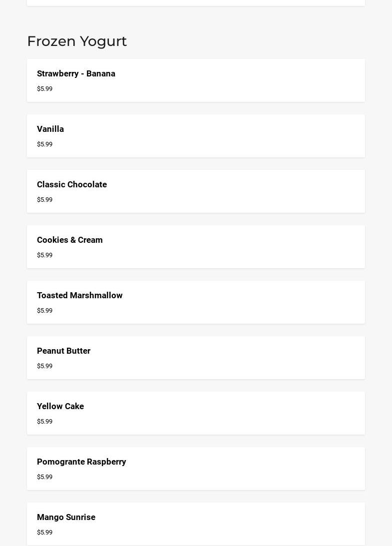Viewport: 392px width, 546px height.
Task: Choose the Mango Sunrise item
Action: click(66, 518)
